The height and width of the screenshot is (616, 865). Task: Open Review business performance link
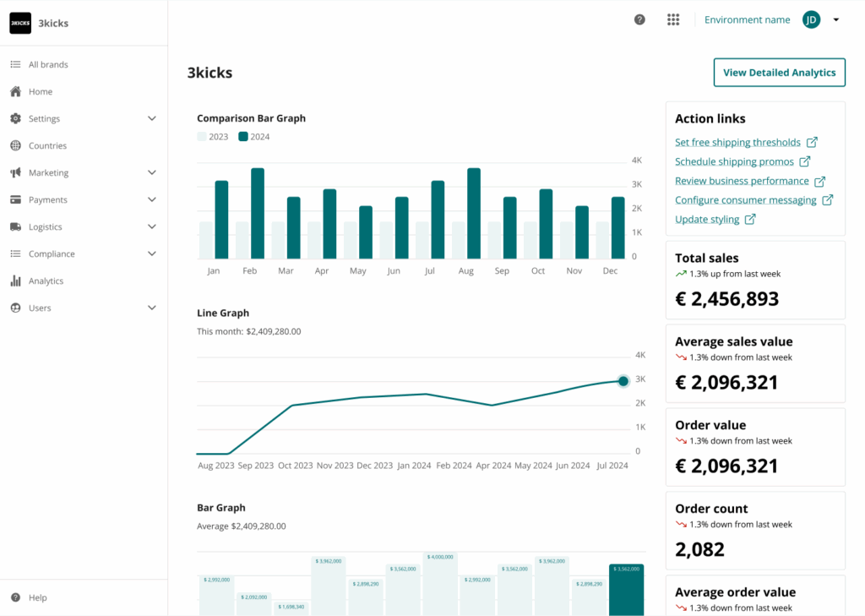742,181
